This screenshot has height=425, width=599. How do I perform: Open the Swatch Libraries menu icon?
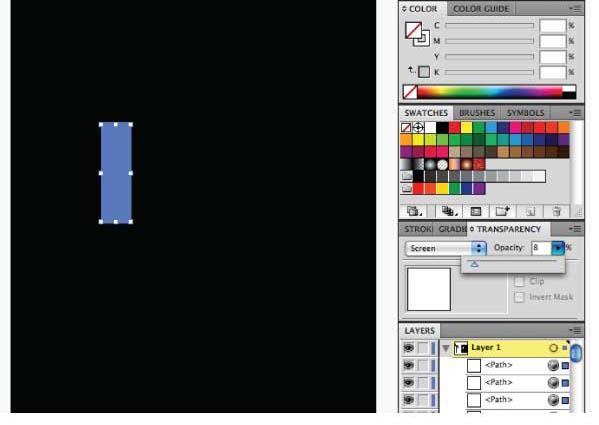(414, 211)
